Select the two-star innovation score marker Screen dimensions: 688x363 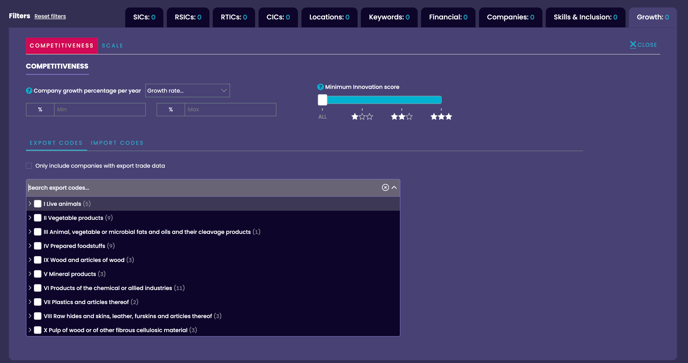point(401,117)
